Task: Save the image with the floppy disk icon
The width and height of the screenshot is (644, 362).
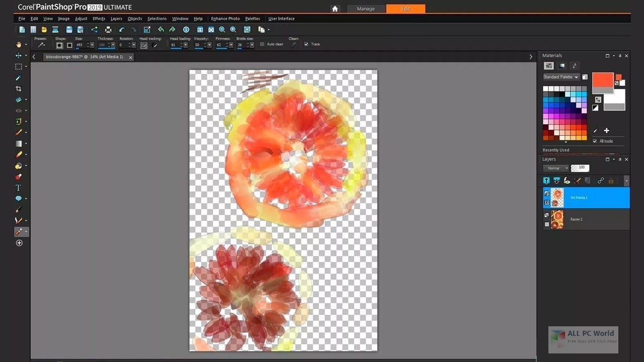Action: click(69, 30)
